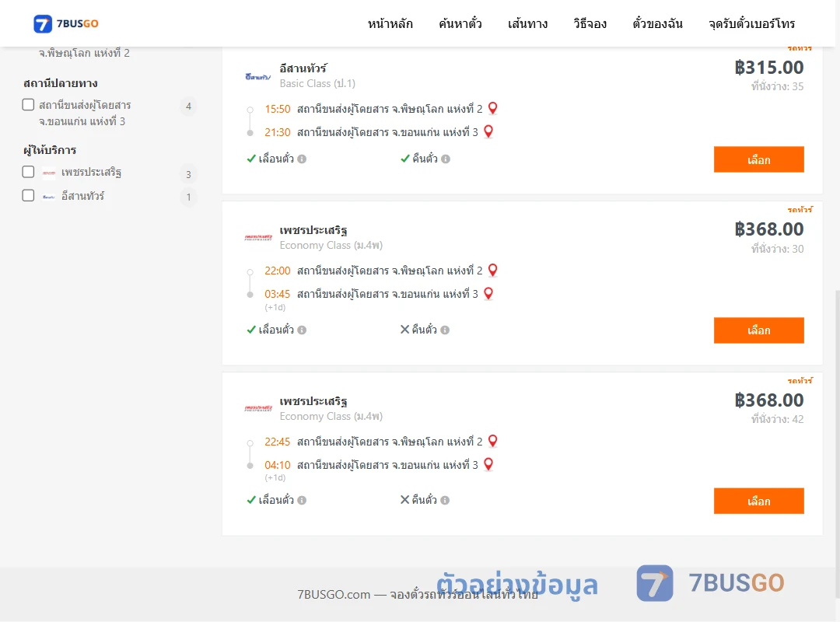The width and height of the screenshot is (840, 622).
Task: Click the ฿368.00 price with 42 seats
Action: pyautogui.click(x=768, y=400)
